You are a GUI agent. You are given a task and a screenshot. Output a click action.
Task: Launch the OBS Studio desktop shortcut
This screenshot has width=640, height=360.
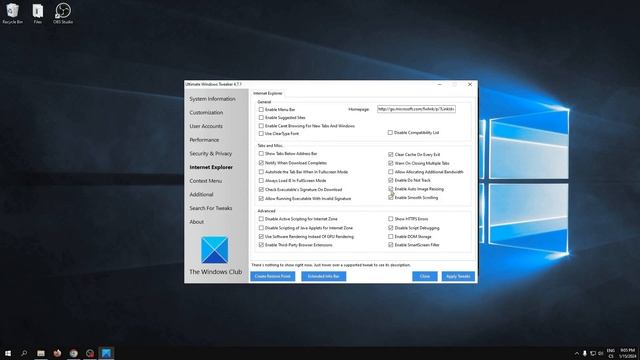63,13
